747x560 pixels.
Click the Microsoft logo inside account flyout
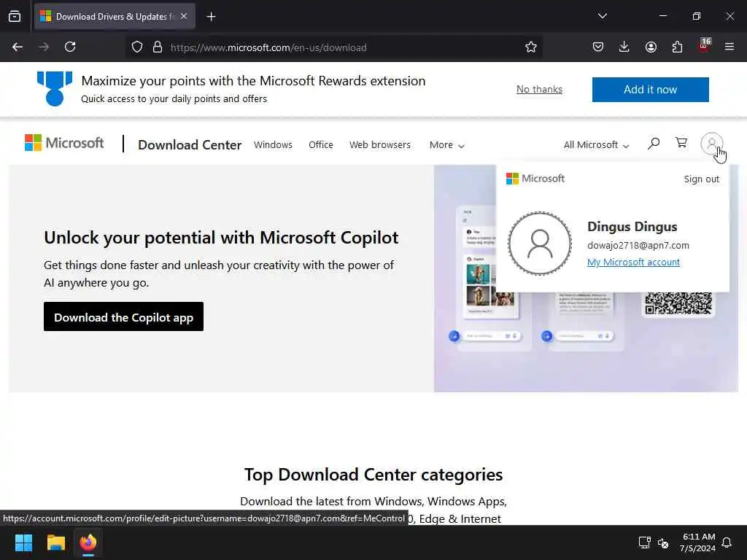click(x=535, y=179)
